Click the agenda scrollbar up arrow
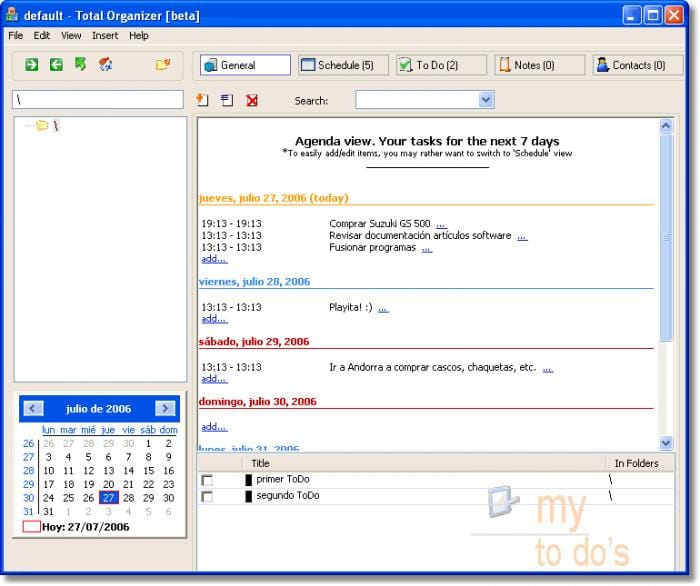The height and width of the screenshot is (586, 700). click(666, 126)
